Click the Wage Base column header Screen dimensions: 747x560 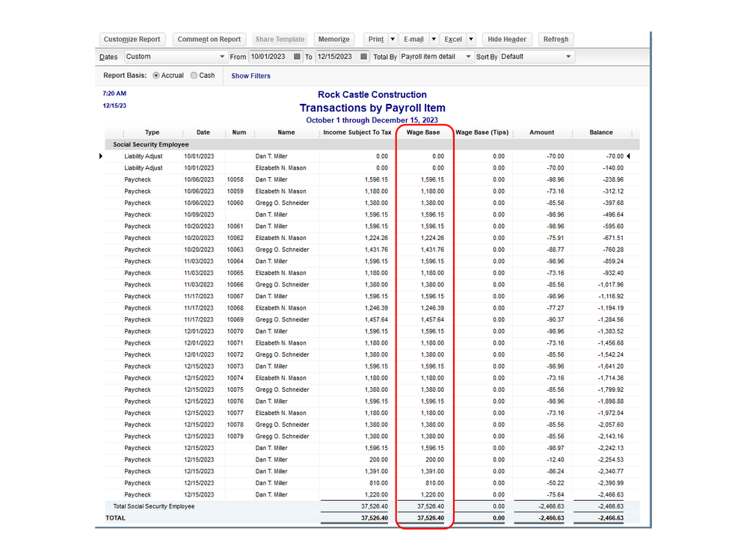point(424,132)
